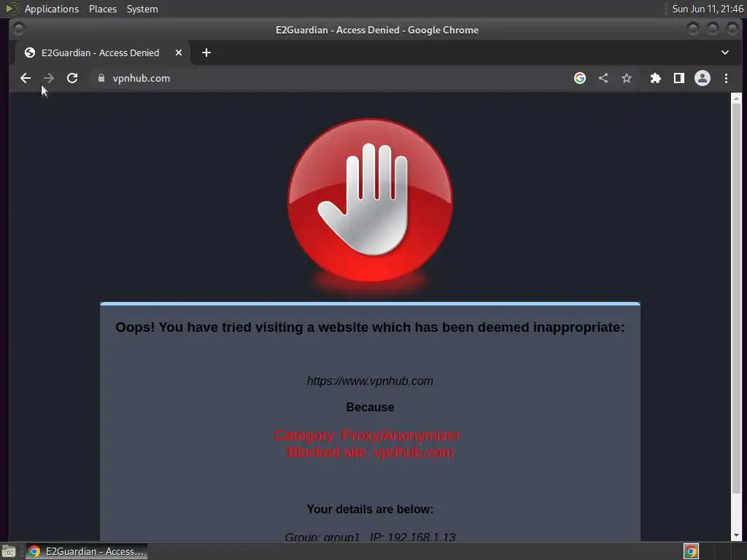The width and height of the screenshot is (747, 560).
Task: Click the 'Oops! You have tried visiting' heading
Action: tap(370, 327)
